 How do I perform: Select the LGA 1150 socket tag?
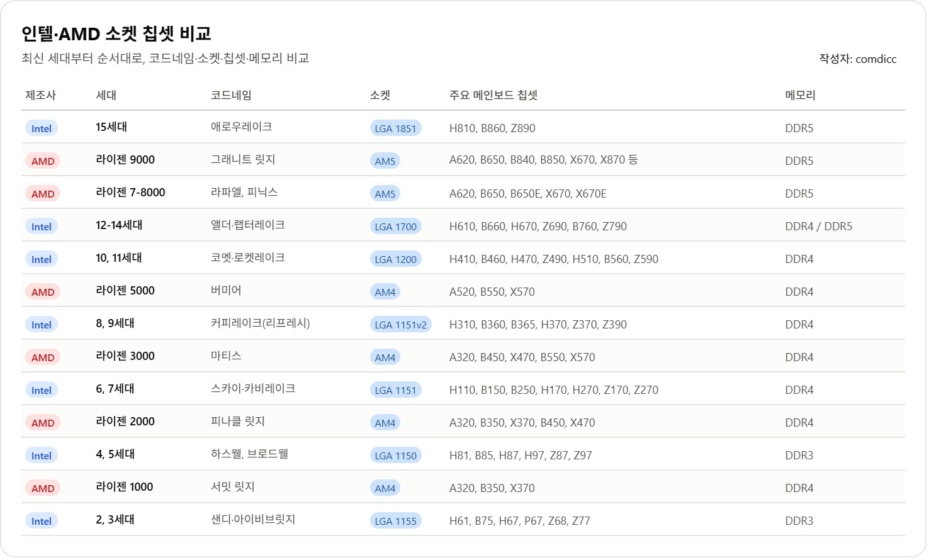[x=395, y=456]
